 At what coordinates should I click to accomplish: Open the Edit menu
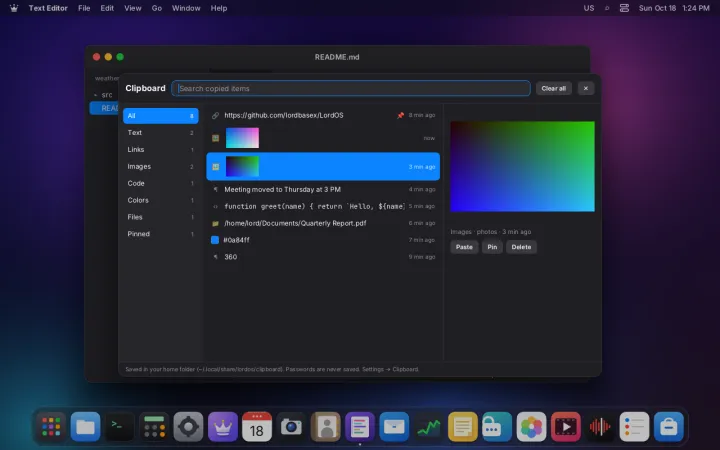tap(107, 8)
